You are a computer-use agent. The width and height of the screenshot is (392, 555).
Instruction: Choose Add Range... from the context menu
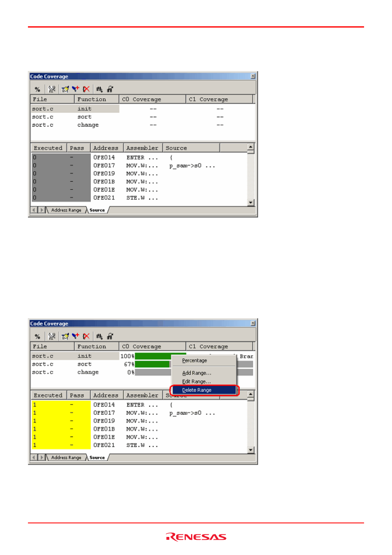point(204,373)
